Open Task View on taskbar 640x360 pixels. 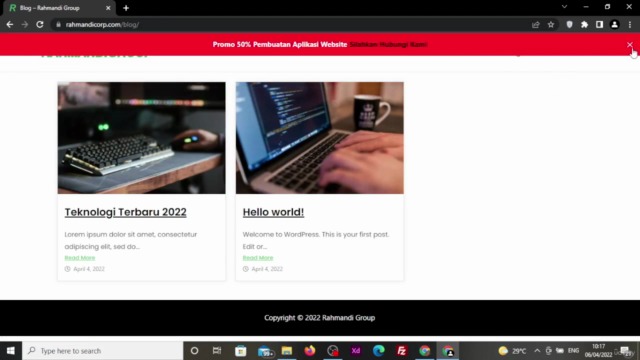[x=217, y=351]
